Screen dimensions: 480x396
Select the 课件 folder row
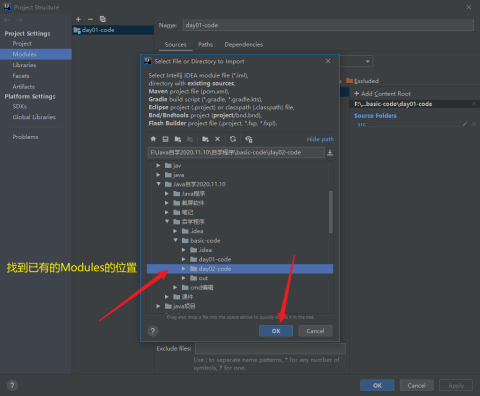[240, 297]
